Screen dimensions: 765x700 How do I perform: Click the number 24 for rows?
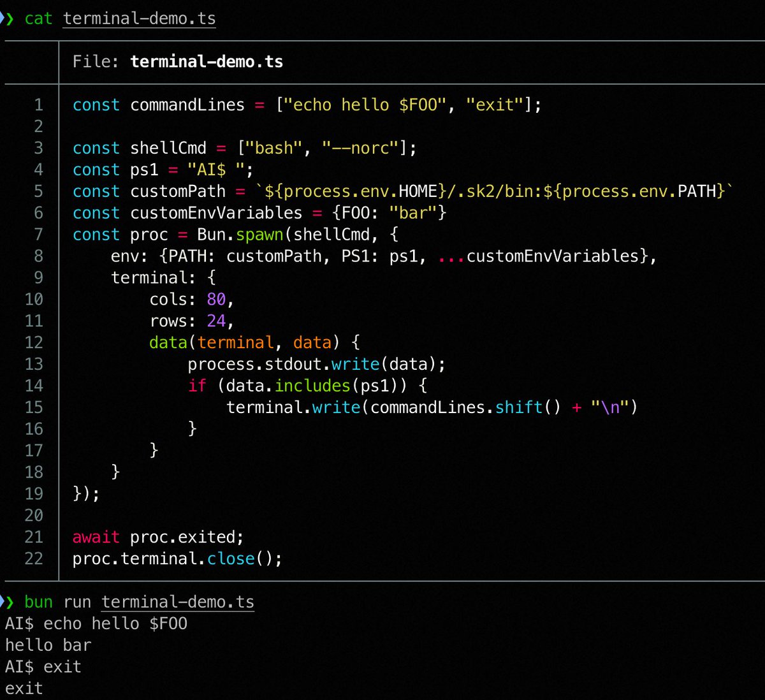pyautogui.click(x=216, y=321)
